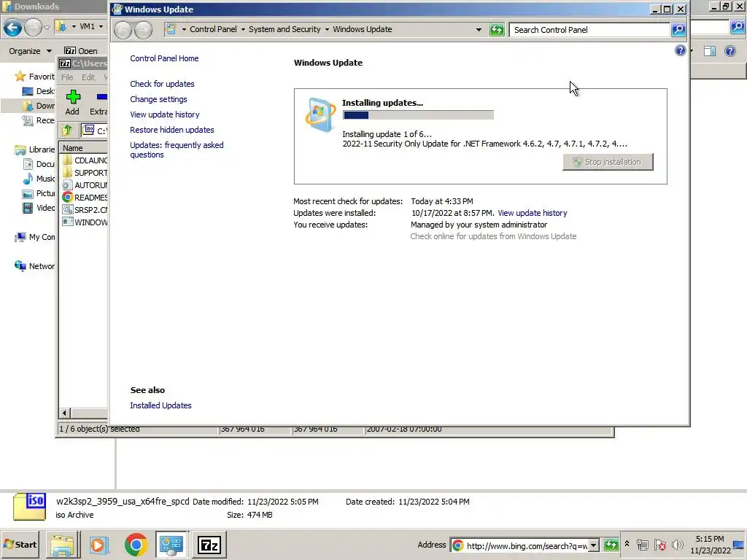Click refresh icon in Windows Update address bar

click(x=496, y=29)
